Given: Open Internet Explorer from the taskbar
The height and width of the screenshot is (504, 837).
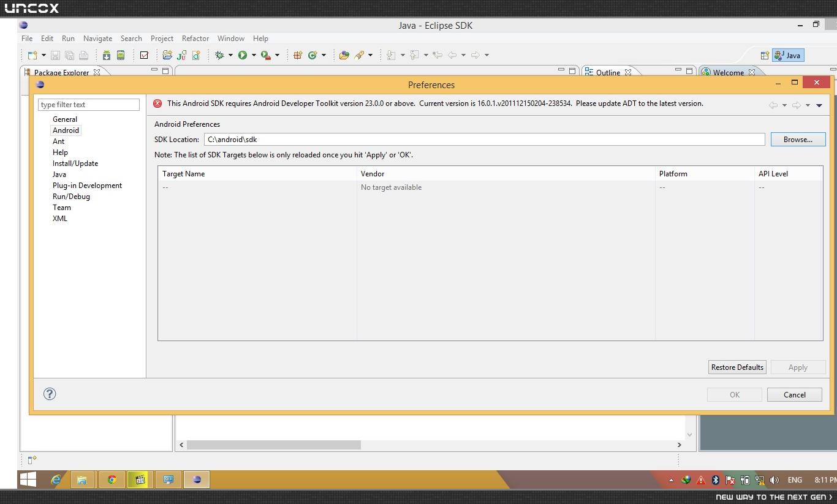Looking at the screenshot, I should coord(56,480).
